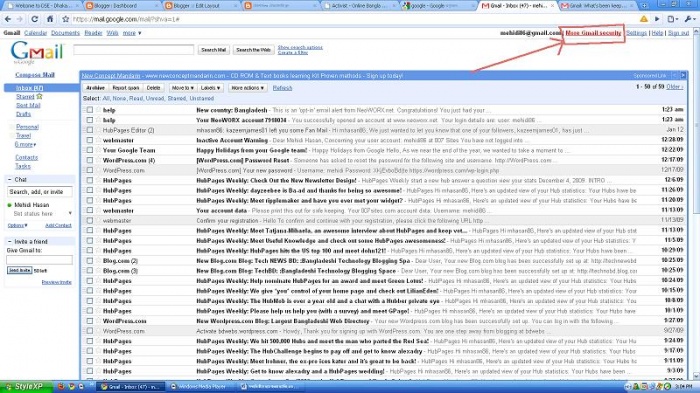Click the chat 'Search, add, or invite' field
Viewport: 700px width, 393px height.
point(39,192)
